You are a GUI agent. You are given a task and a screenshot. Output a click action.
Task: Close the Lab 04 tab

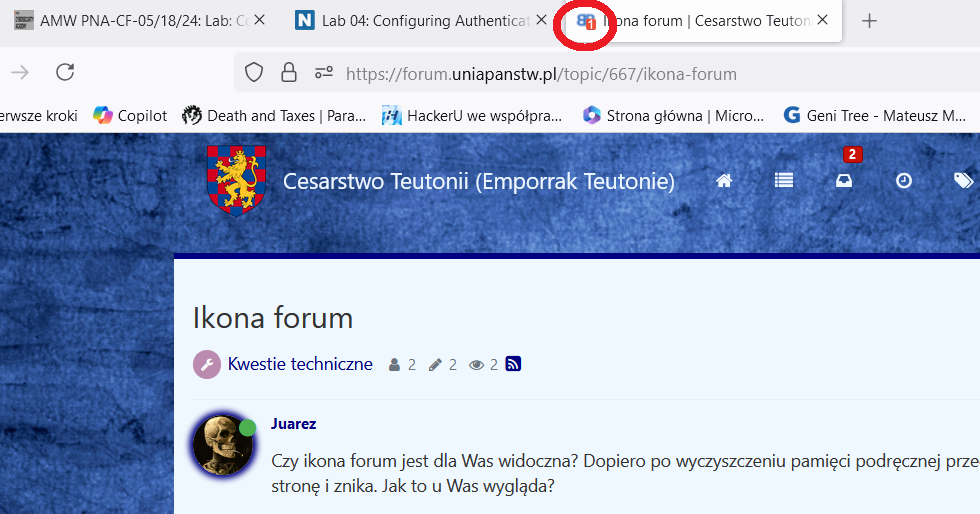(x=541, y=20)
